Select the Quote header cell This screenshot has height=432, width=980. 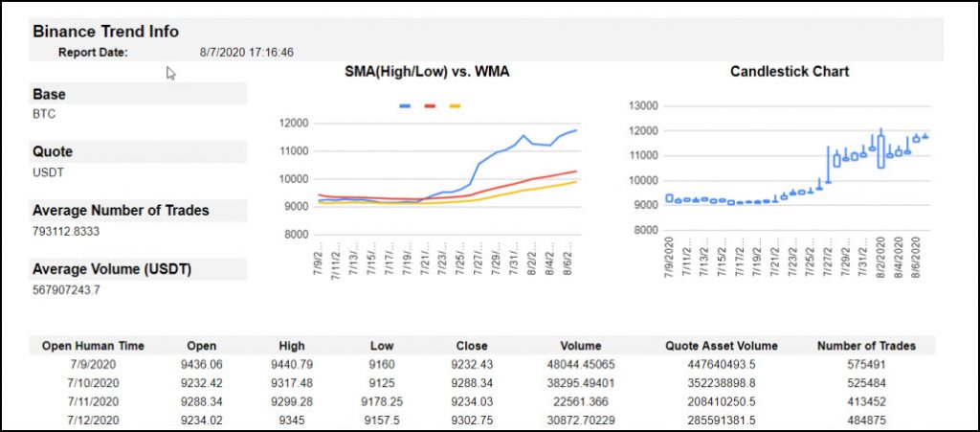pos(138,152)
